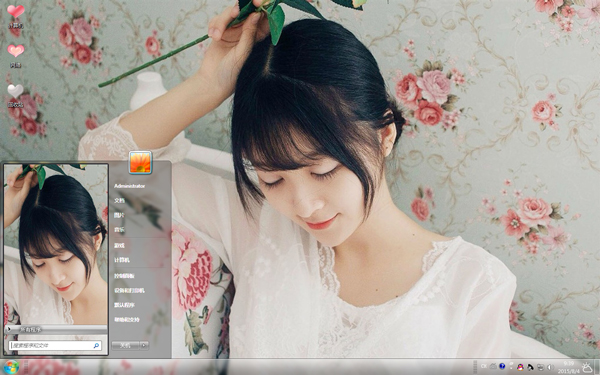
Task: Click the Show desktop strip at taskbar end
Action: (597, 367)
